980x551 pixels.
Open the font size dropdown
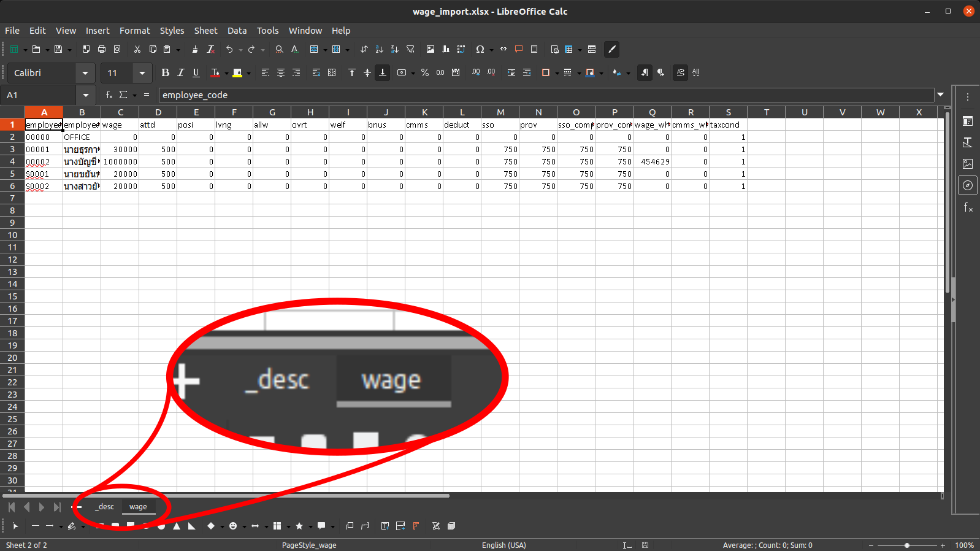point(142,73)
